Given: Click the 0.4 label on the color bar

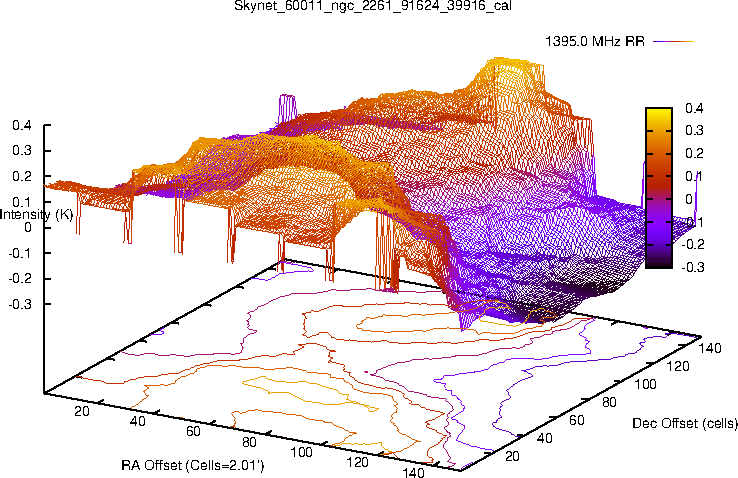Looking at the screenshot, I should point(694,108).
